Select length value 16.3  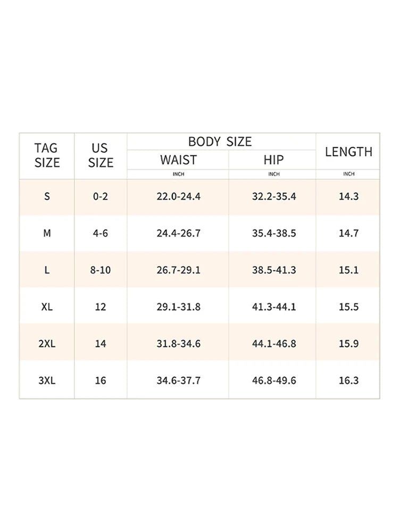(348, 380)
